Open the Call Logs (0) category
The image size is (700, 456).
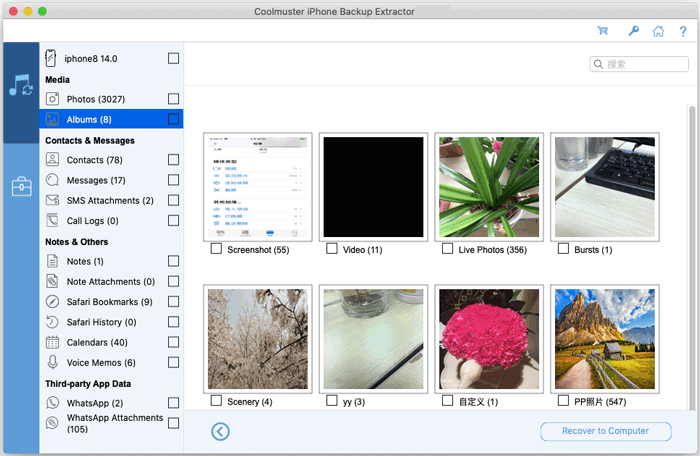(92, 221)
